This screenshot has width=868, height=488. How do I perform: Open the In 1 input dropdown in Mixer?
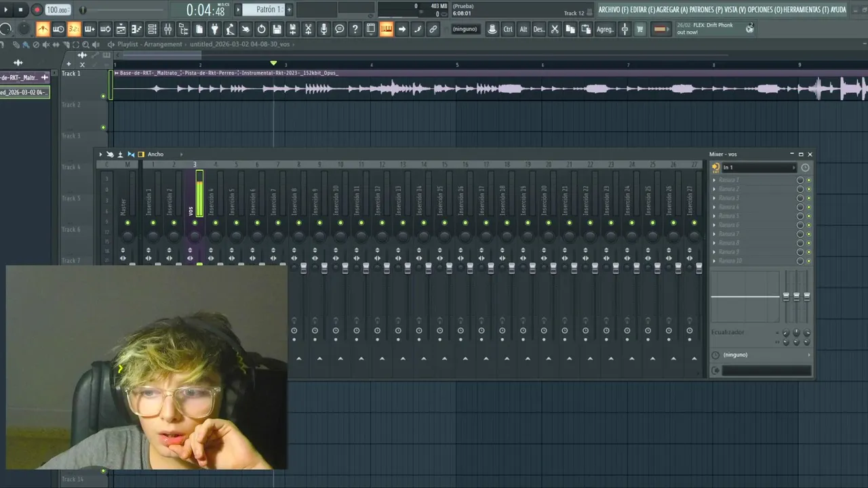click(x=759, y=167)
